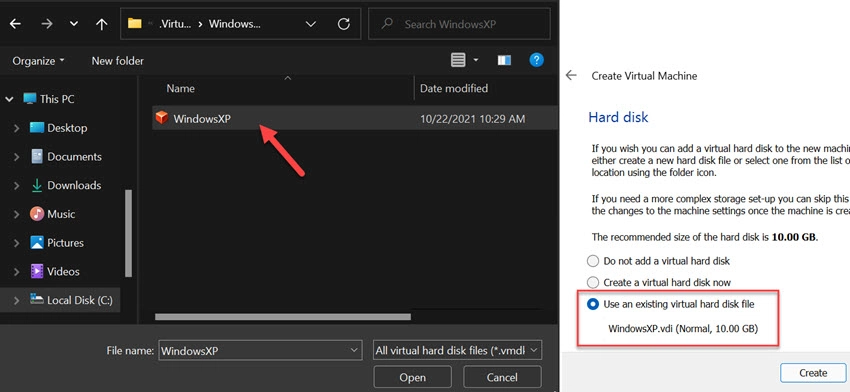
Task: Select Use an existing virtual hard disk file
Action: click(x=593, y=305)
